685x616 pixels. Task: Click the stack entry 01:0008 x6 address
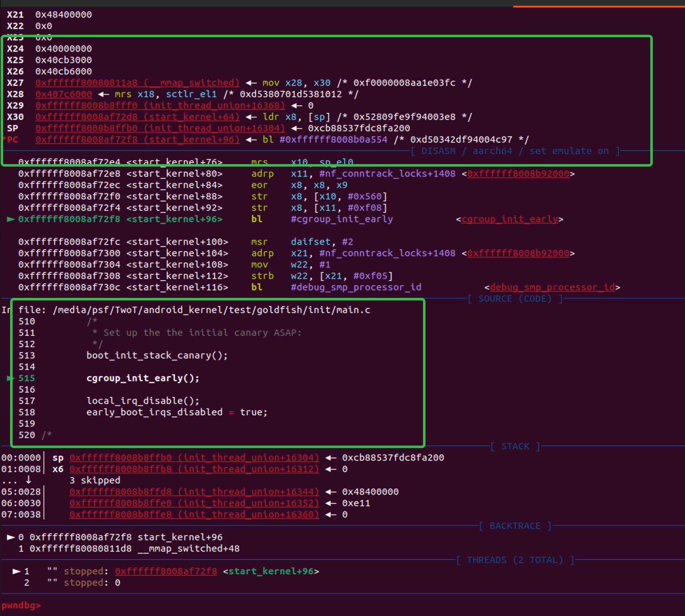[194, 469]
